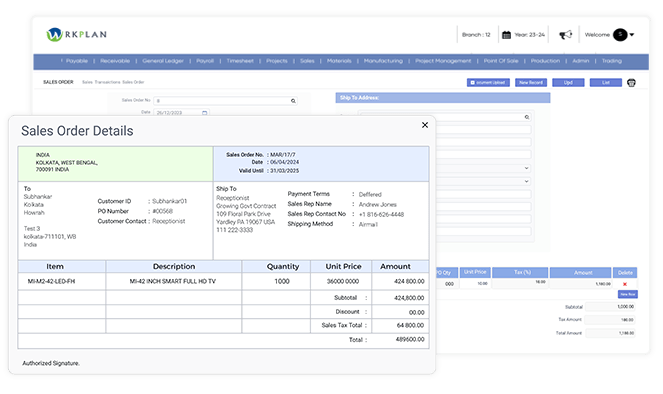This screenshot has width=663, height=394.
Task: Open the Project Management menu
Action: pyautogui.click(x=443, y=61)
